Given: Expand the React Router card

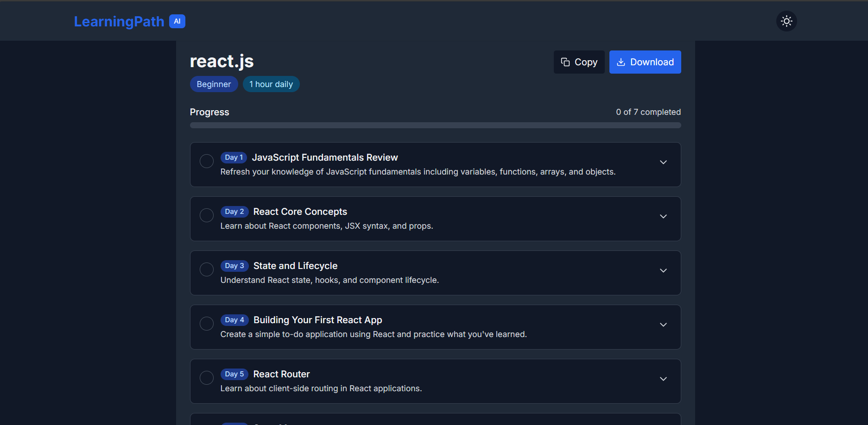Looking at the screenshot, I should pyautogui.click(x=663, y=379).
